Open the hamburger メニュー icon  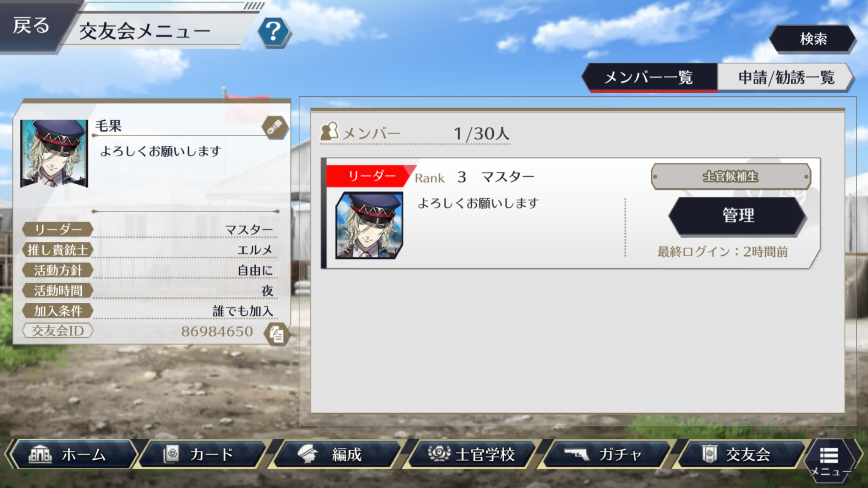(x=829, y=460)
